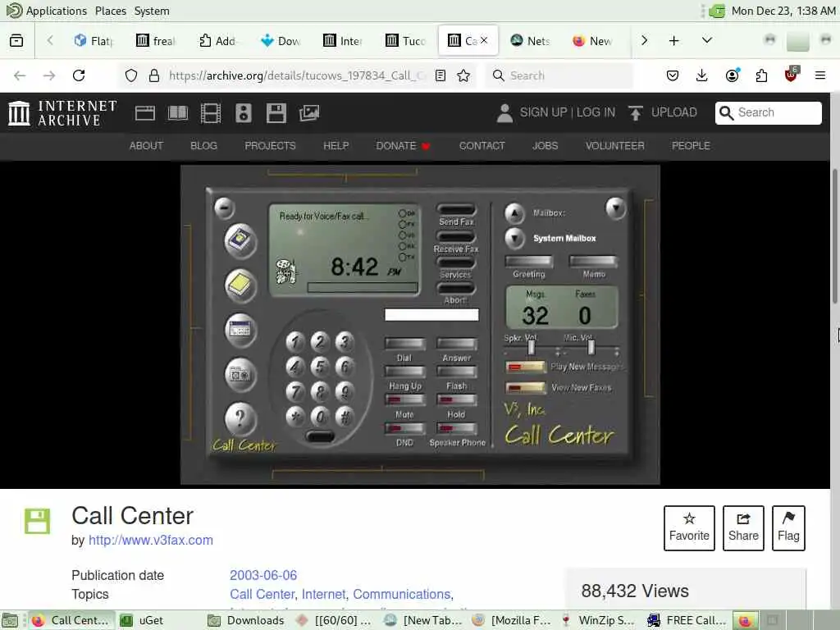Viewport: 840px width, 630px height.
Task: Open PROJECTS in the archive navigation
Action: 270,146
